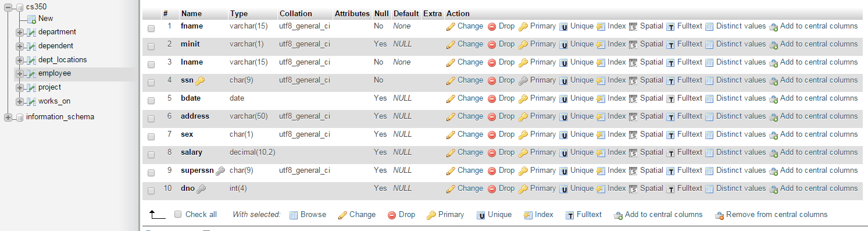
Task: Enable the Check all checkbox
Action: click(178, 214)
